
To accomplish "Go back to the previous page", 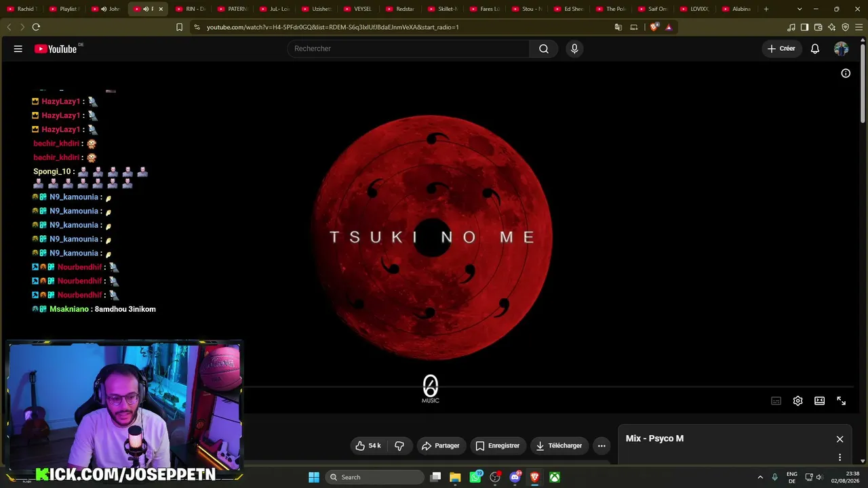I will 9,27.
